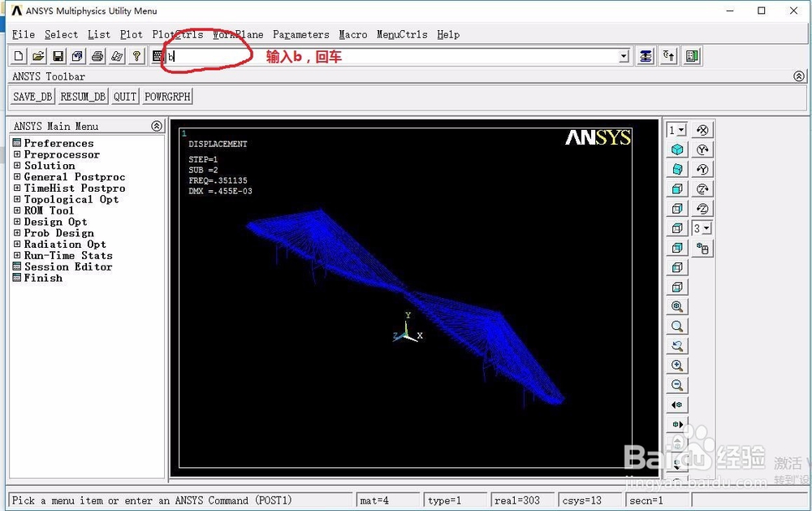
Task: Rotate model about plus Z icon
Action: pyautogui.click(x=702, y=189)
